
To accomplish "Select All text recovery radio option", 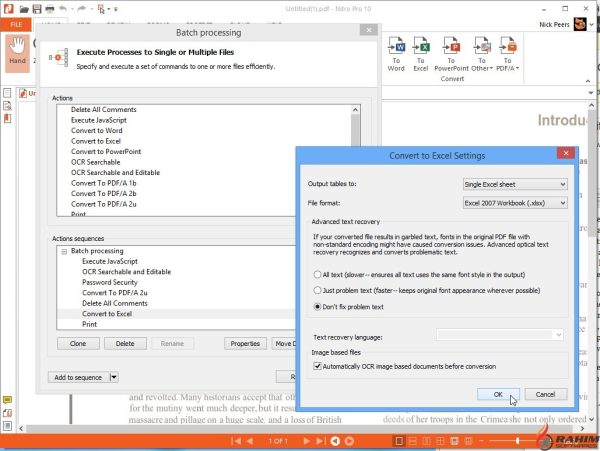I will tap(317, 274).
